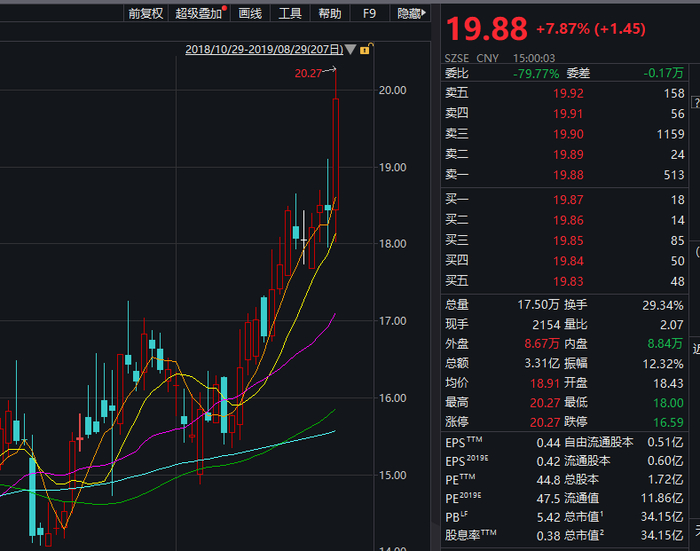This screenshot has width=700, height=551.
Task: Click the PB LF value 5.42
Action: point(548,518)
